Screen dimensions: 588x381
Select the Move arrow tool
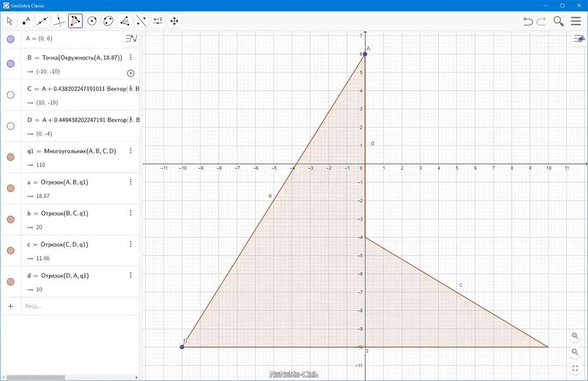click(x=10, y=21)
